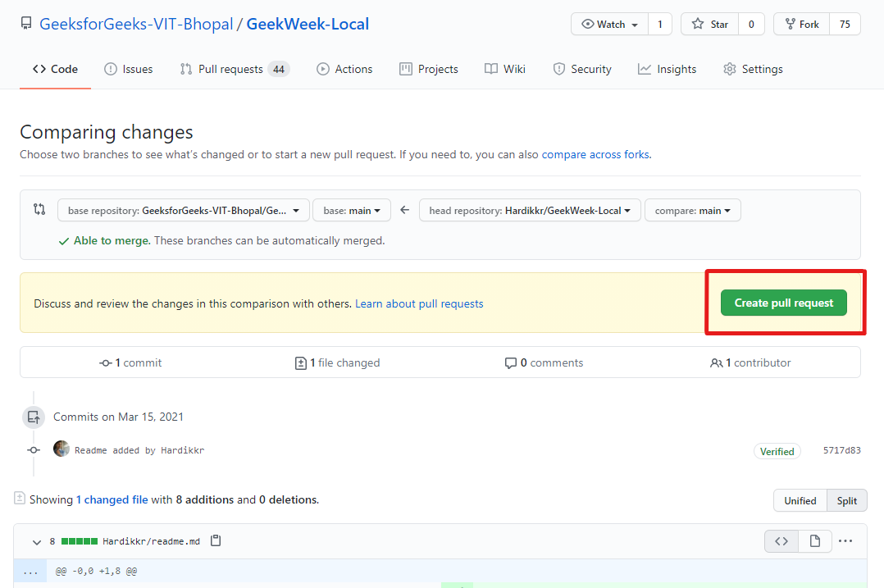
Task: Open the Actions tab
Action: pos(344,69)
